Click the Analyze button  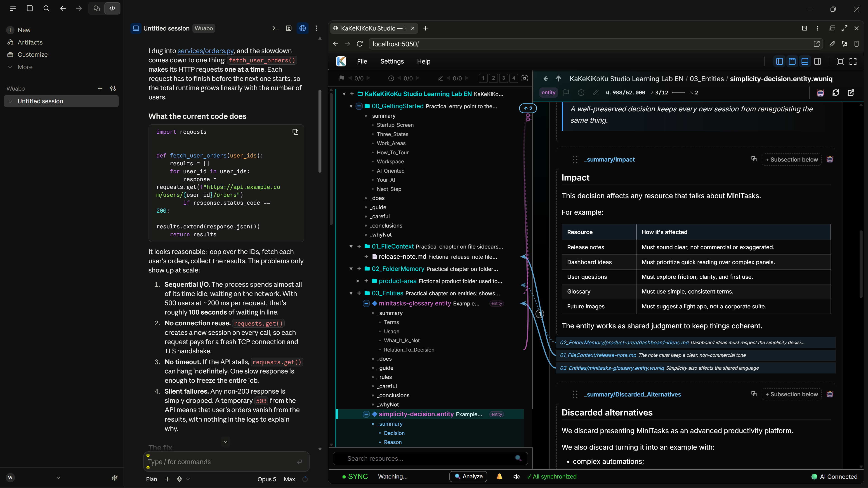tap(468, 476)
